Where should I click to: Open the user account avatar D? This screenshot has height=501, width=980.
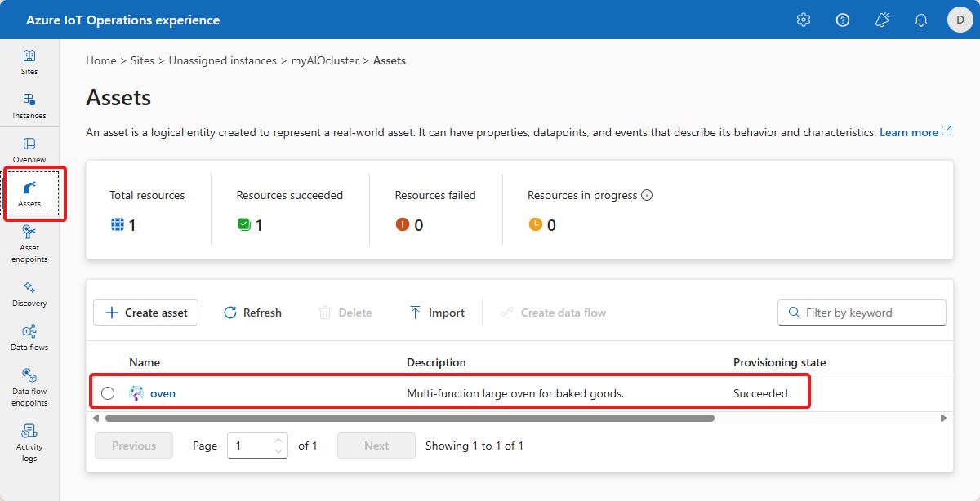(x=960, y=20)
